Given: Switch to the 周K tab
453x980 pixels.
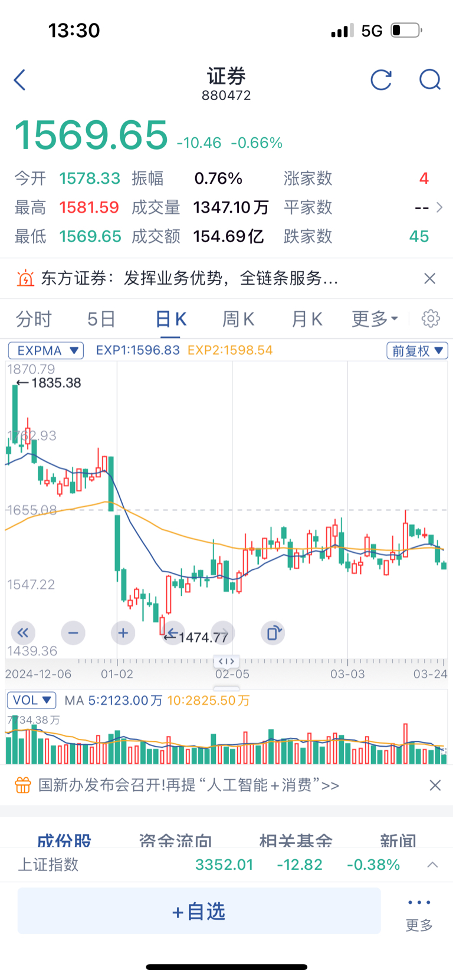Looking at the screenshot, I should click(238, 319).
